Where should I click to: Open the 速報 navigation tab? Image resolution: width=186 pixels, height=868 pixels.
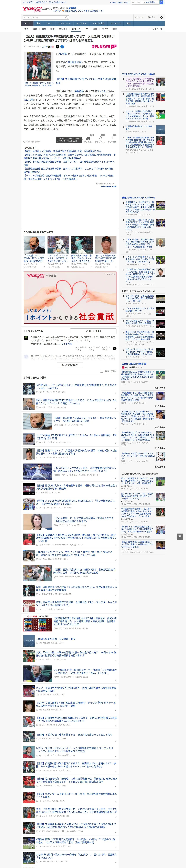coord(38,24)
